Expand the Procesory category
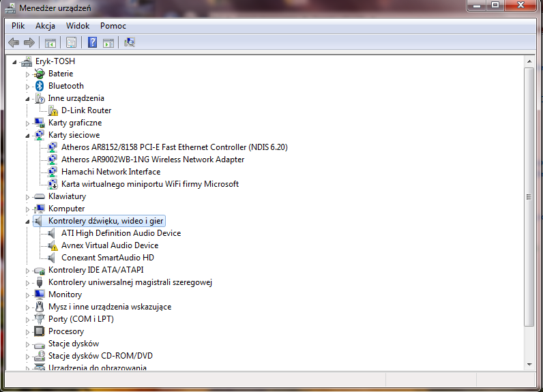 (27, 332)
